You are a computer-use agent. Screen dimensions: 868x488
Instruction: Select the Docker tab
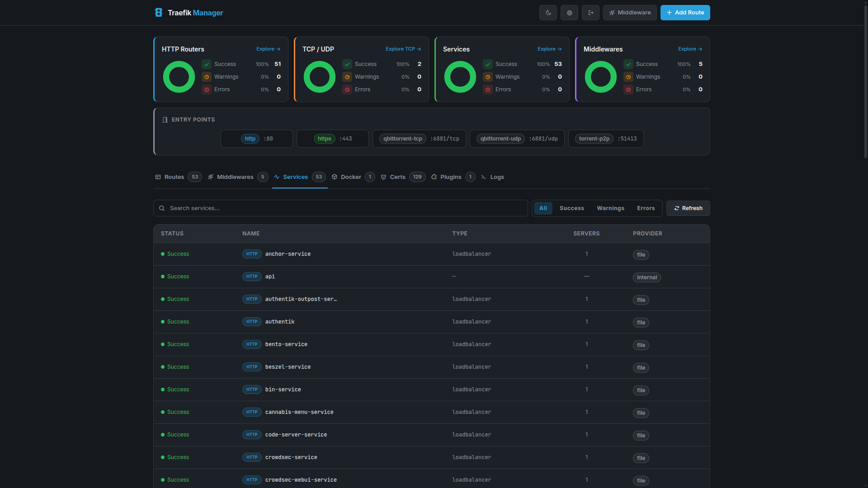point(350,177)
